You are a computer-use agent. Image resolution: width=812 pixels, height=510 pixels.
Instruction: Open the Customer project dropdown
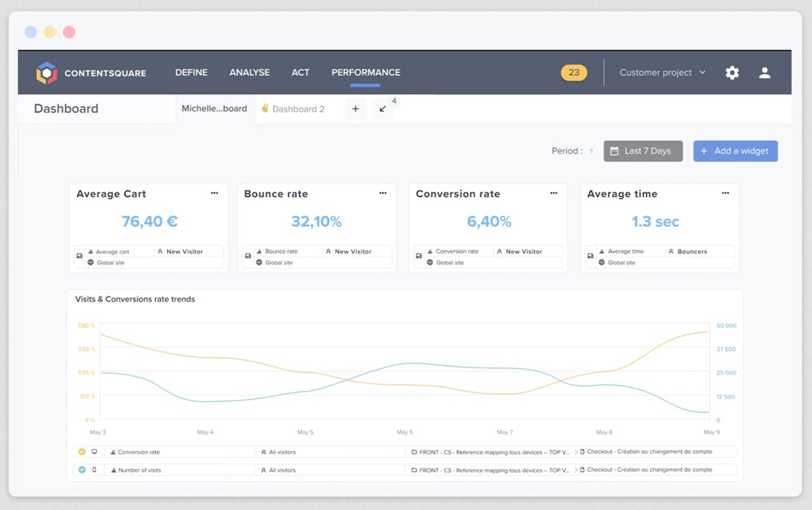click(661, 72)
